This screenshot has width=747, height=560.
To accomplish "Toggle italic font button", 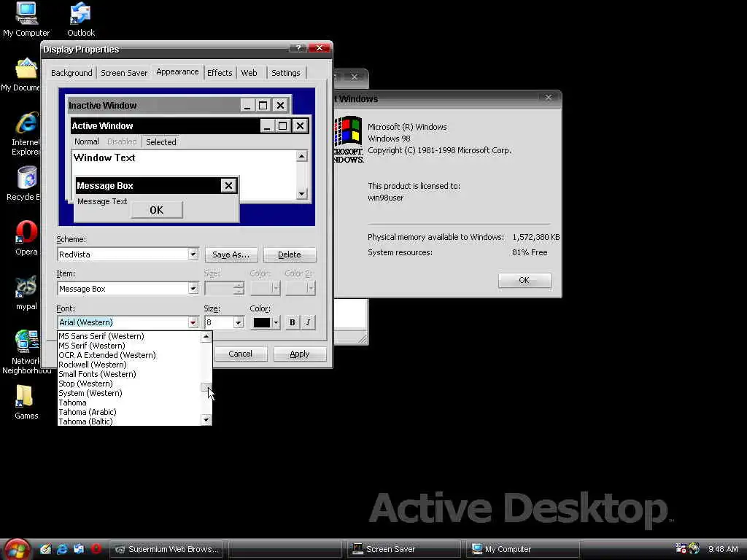I will pos(309,322).
